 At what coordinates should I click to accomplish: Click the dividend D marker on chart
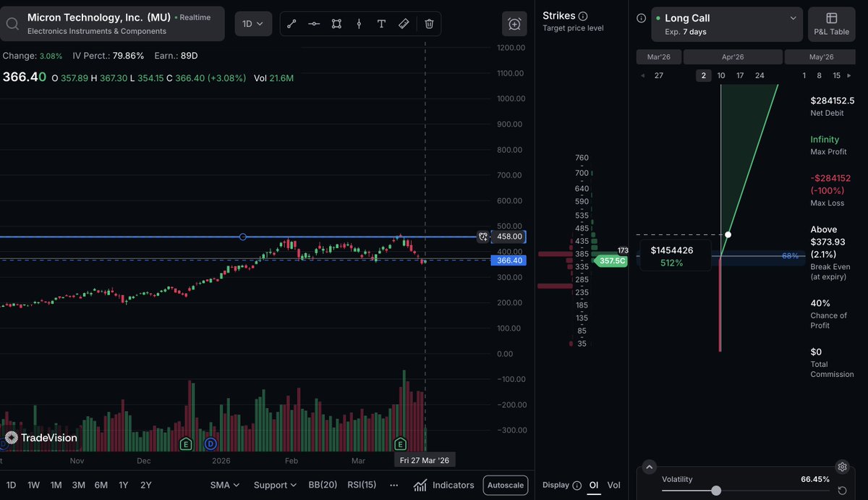[x=210, y=444]
